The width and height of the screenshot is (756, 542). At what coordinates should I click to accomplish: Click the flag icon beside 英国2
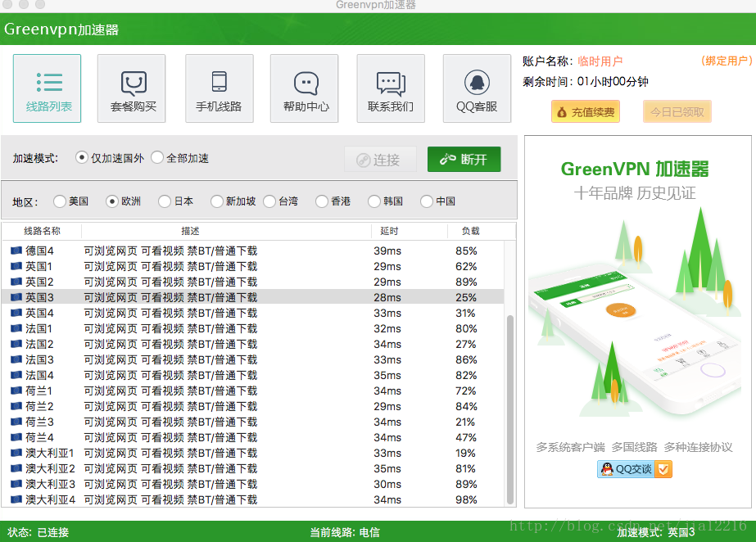16,282
